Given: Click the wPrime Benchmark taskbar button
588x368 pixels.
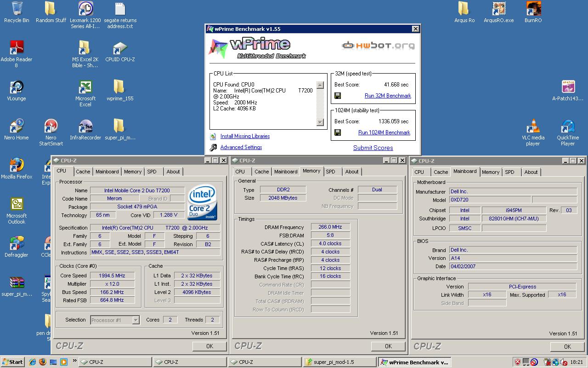Looking at the screenshot, I should [x=415, y=362].
